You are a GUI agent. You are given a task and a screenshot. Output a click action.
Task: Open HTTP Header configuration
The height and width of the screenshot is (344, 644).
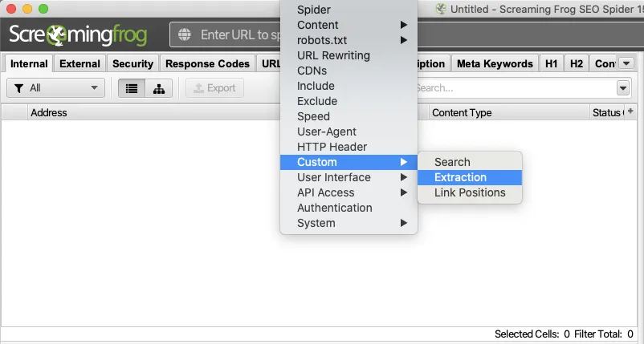tap(348, 147)
